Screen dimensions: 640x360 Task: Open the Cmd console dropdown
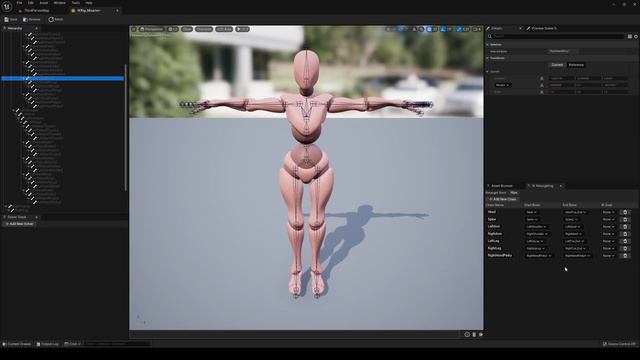(73, 344)
